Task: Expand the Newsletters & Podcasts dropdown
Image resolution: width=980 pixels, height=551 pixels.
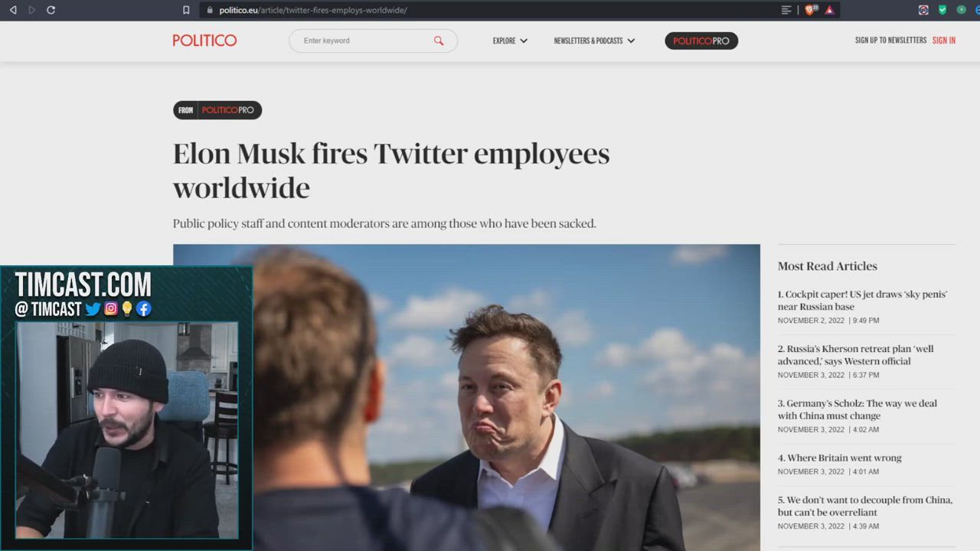Action: pos(594,41)
